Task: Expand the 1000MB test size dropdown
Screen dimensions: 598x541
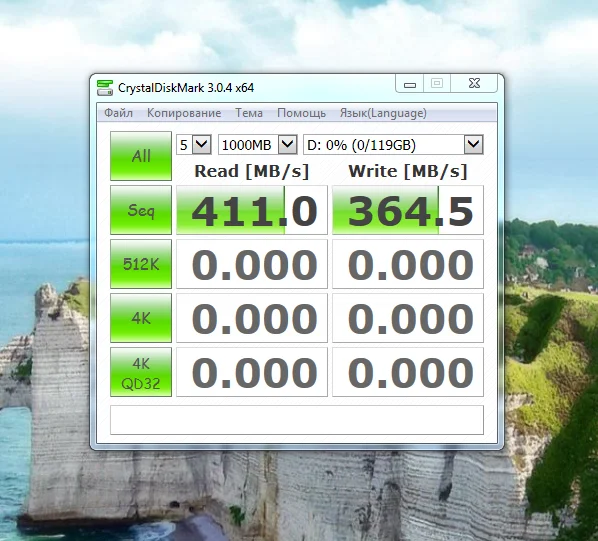Action: point(257,145)
